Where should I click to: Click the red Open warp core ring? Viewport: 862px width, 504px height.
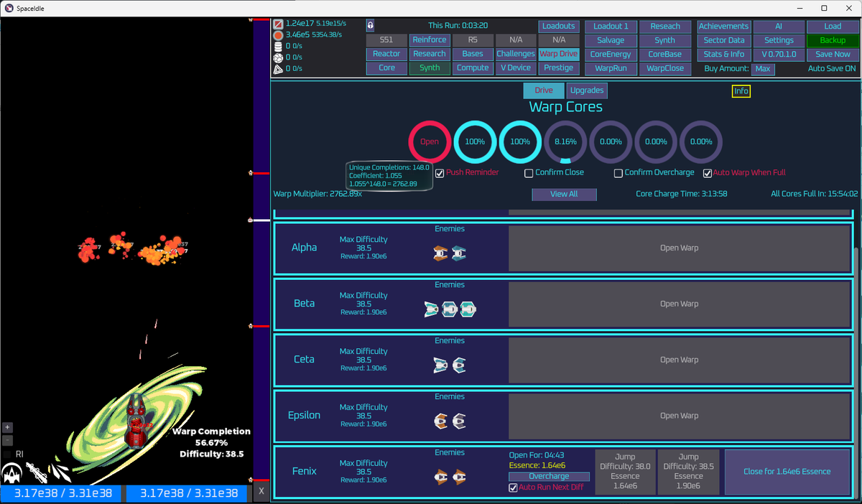pyautogui.click(x=430, y=141)
